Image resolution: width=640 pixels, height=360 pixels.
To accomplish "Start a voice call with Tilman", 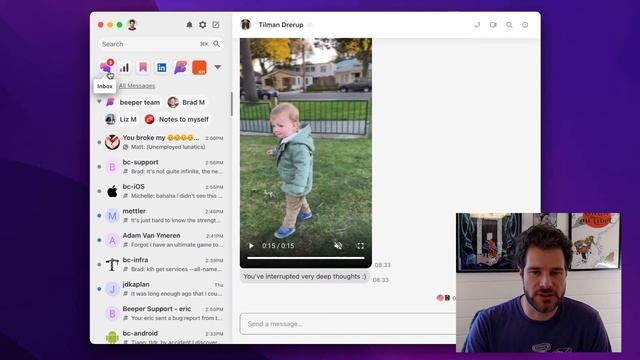I will pos(477,25).
